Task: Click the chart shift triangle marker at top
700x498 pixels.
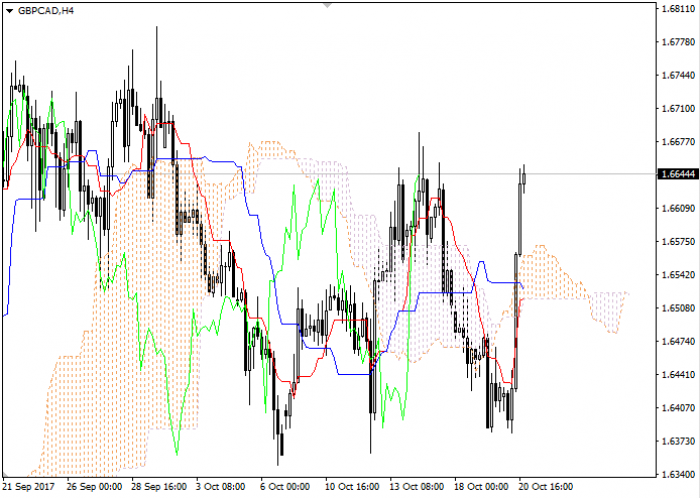Action: [327, 5]
